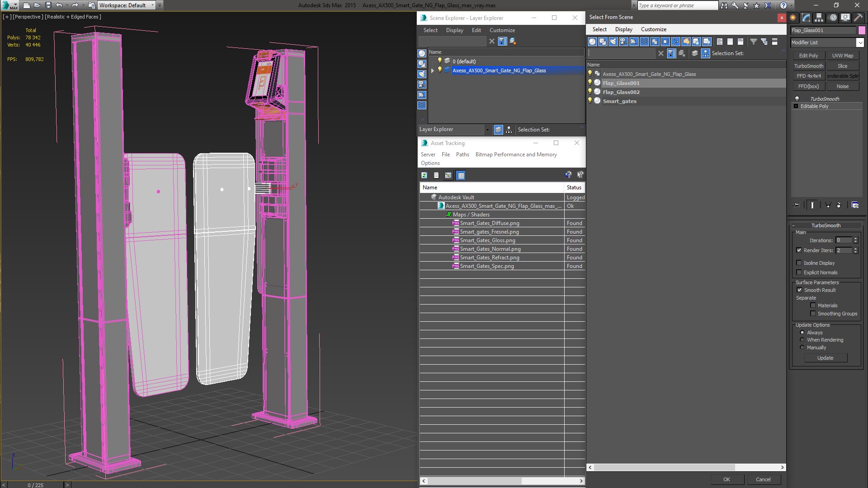
Task: Click the refresh icon in Asset Tracking
Action: click(x=424, y=175)
